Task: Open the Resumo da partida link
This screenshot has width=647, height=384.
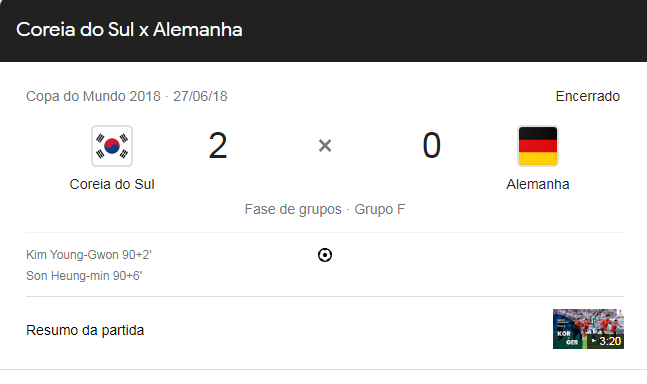Action: pyautogui.click(x=85, y=330)
